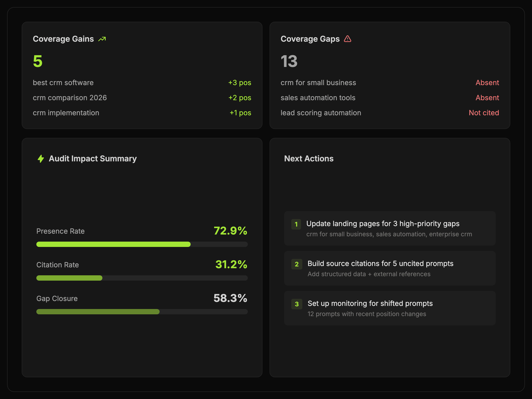The image size is (532, 399).
Task: Click the Coverage Gaps total count 13
Action: tap(289, 61)
